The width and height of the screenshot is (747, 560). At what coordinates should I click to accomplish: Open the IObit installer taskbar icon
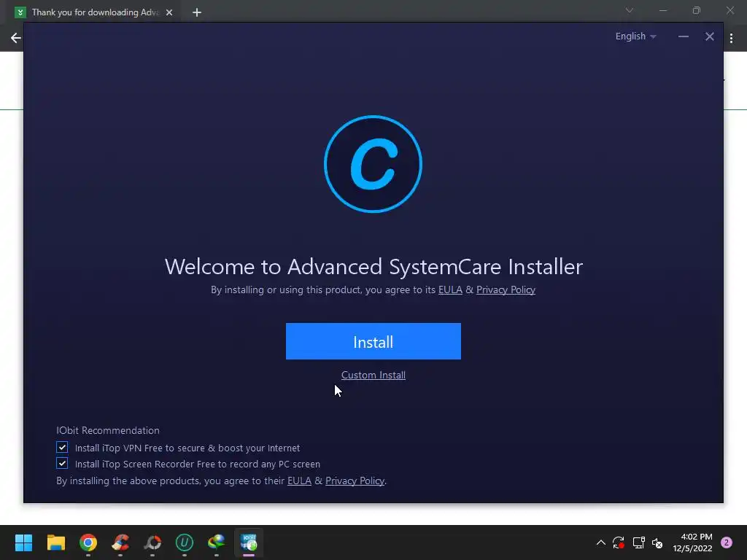click(x=249, y=542)
